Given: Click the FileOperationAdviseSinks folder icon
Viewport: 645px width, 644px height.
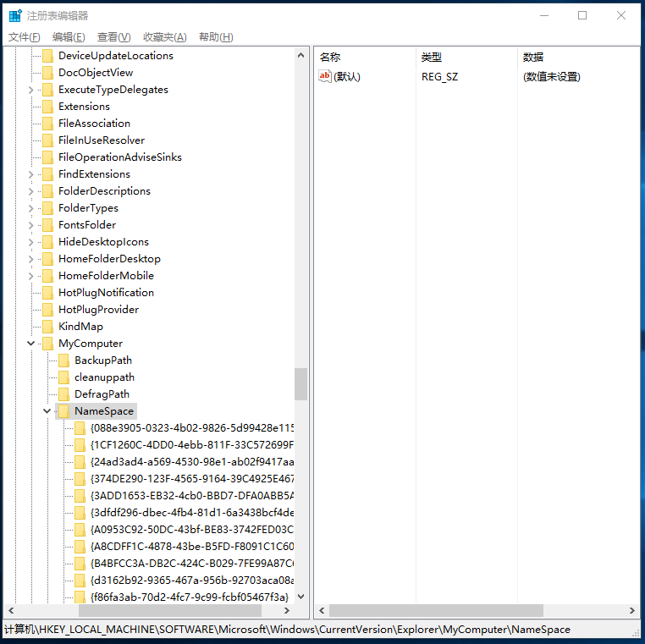Looking at the screenshot, I should [47, 157].
